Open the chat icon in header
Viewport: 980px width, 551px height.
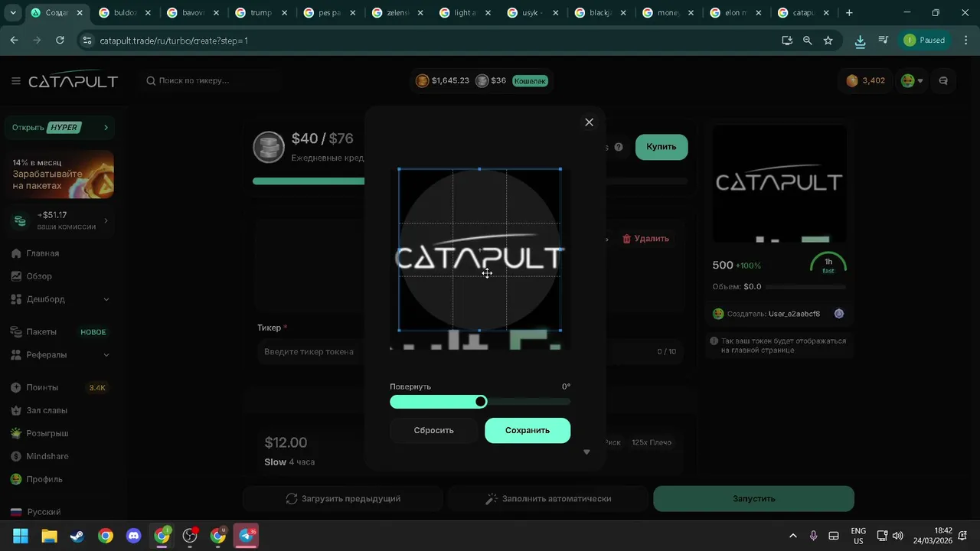pos(943,80)
